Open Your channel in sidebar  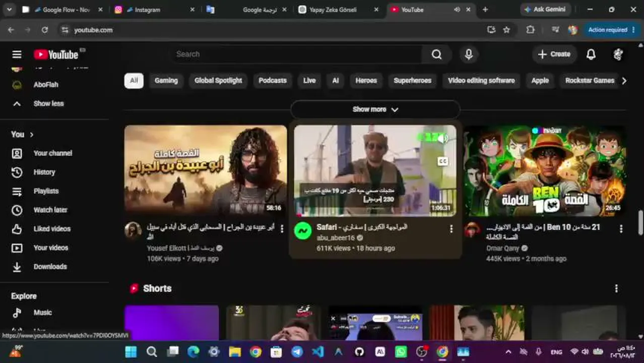pyautogui.click(x=54, y=153)
